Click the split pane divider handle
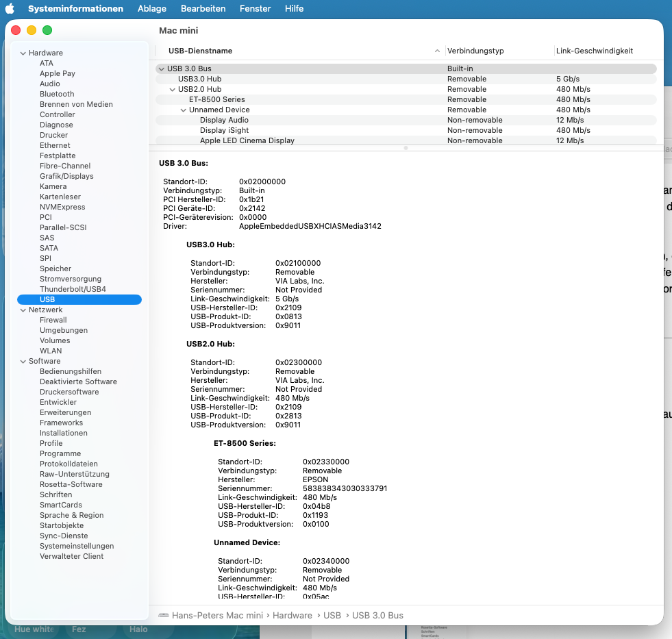The image size is (672, 639). pos(406,148)
